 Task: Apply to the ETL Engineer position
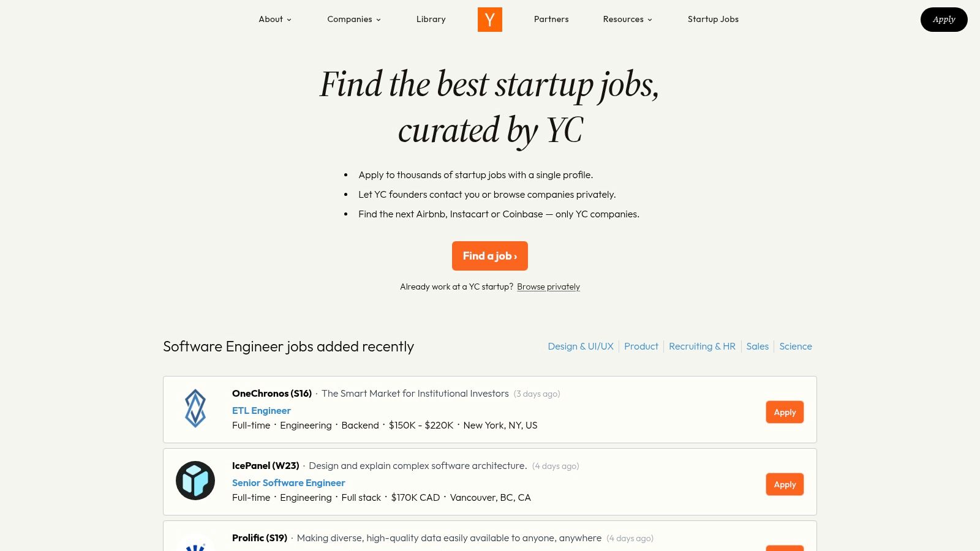click(x=785, y=412)
